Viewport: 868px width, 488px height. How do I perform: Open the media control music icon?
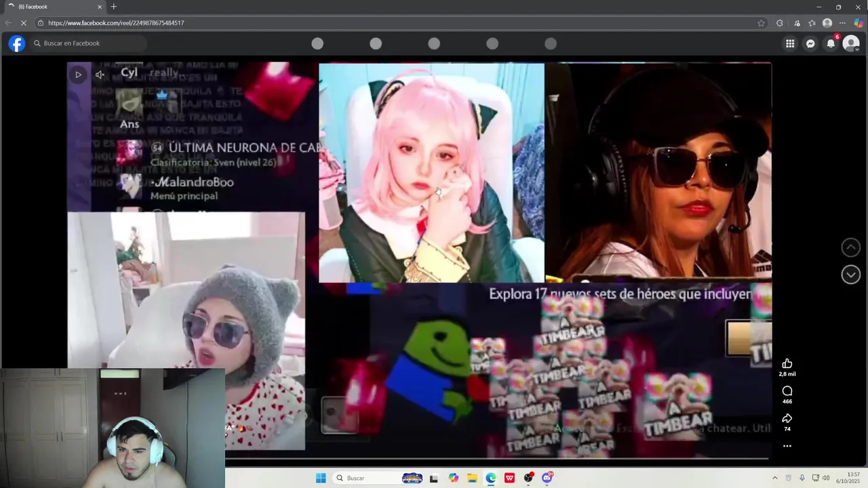click(797, 23)
